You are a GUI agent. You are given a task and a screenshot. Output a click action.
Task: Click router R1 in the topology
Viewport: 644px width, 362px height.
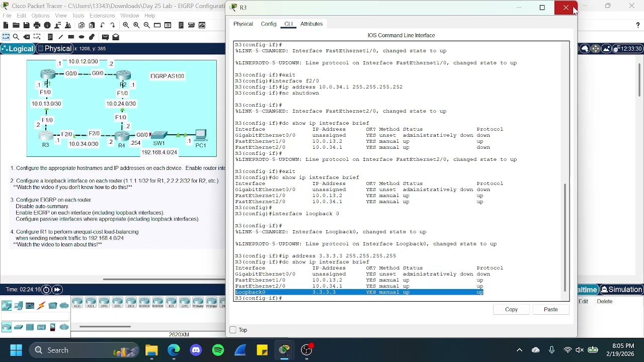(x=48, y=75)
